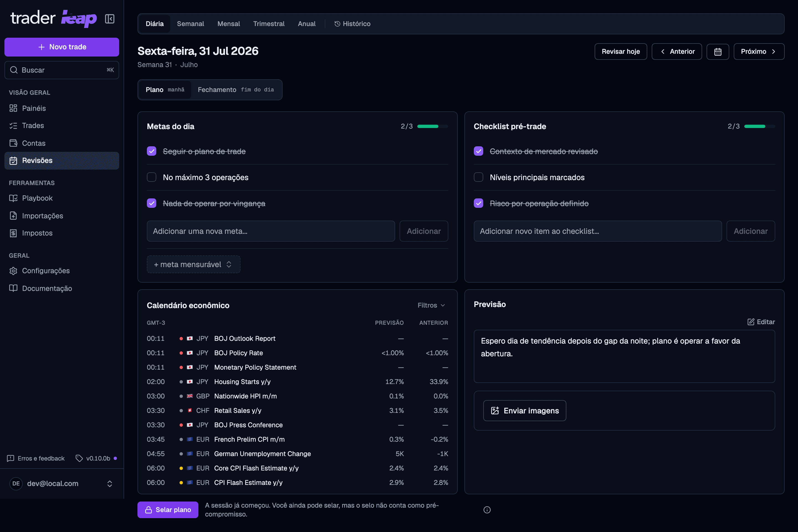Click the pencil icon next to Editar
The height and width of the screenshot is (532, 798).
point(751,322)
